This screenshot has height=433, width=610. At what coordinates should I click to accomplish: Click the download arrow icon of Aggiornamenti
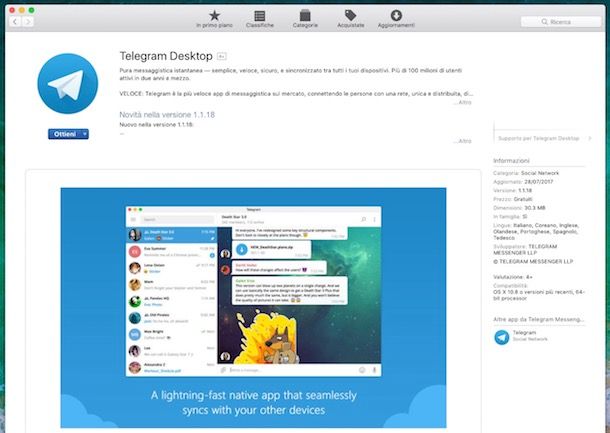(x=396, y=15)
